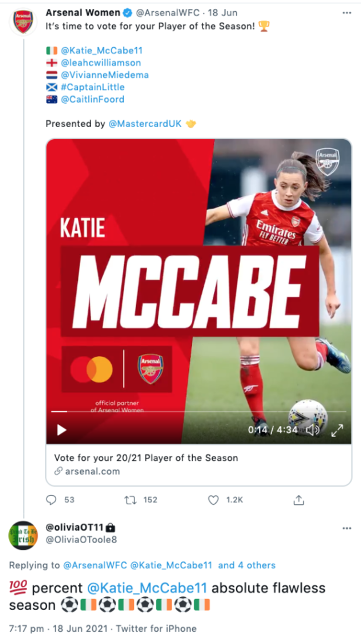The height and width of the screenshot is (644, 361).
Task: Open oliviaOT11 profile avatar
Action: pos(23,535)
